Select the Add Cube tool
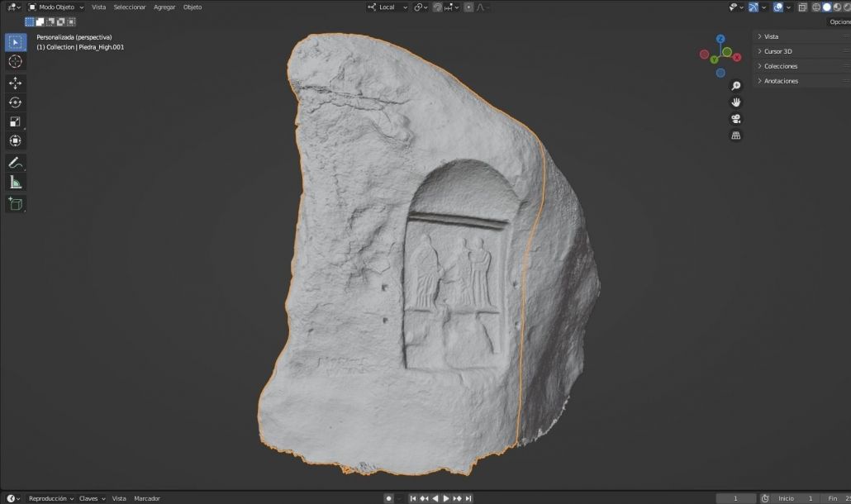This screenshot has width=851, height=504. pos(15,204)
